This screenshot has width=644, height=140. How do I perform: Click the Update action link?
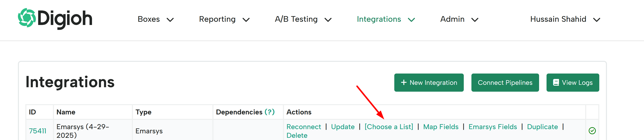pyautogui.click(x=343, y=127)
